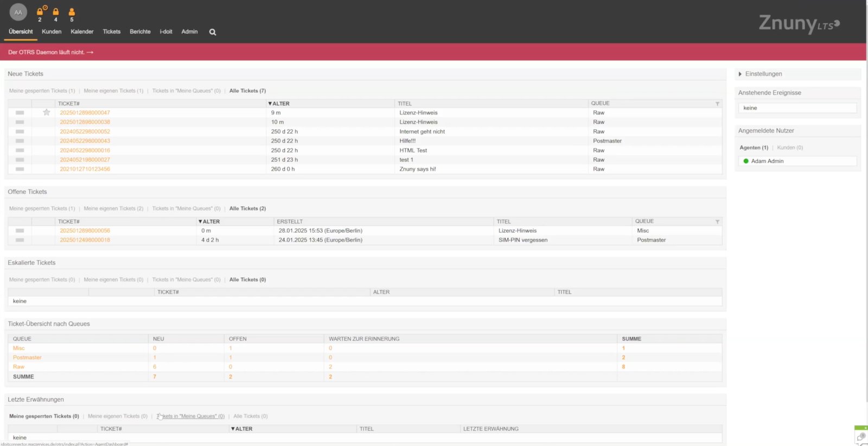Switch to the Kunden (0) tab in Angemeldete Nutzer
Viewport: 868px width, 446px height.
[790, 148]
